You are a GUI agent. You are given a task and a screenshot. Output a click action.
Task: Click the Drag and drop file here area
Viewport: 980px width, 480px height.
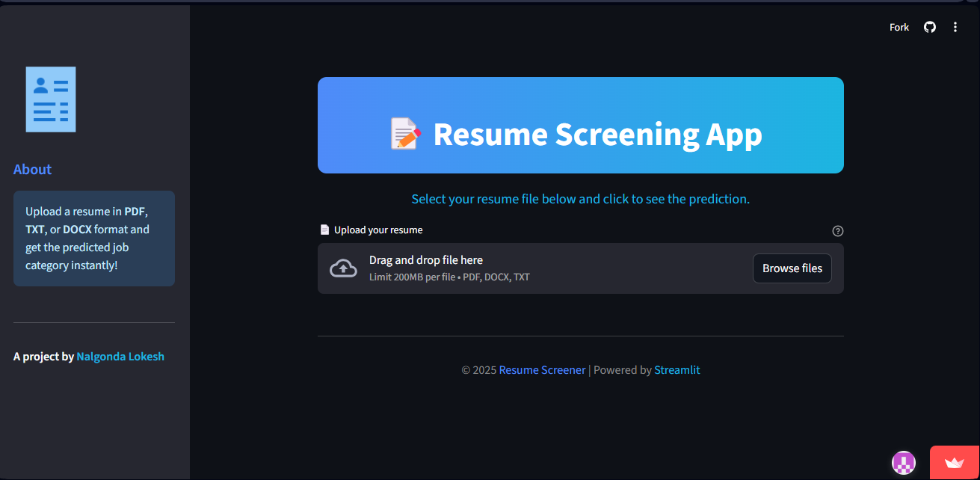click(425, 260)
